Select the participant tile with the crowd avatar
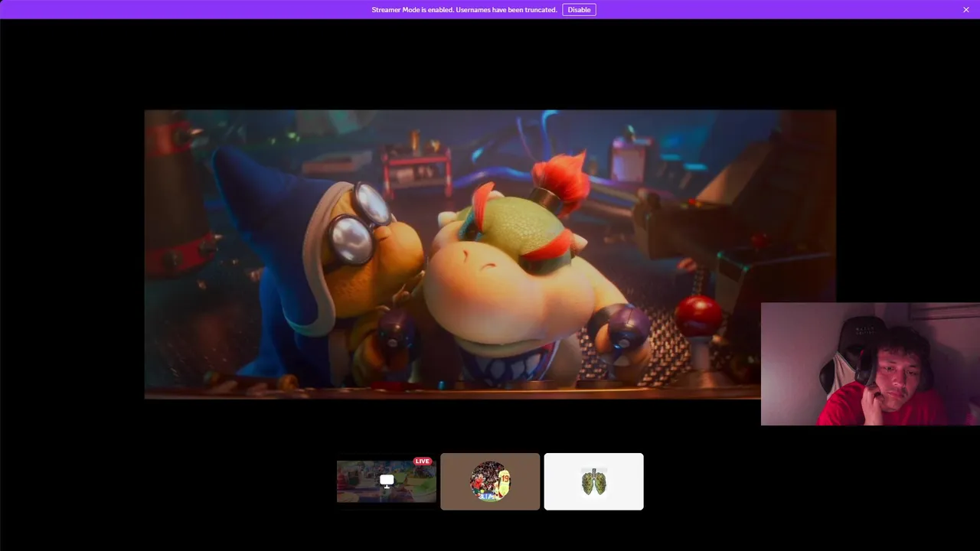The width and height of the screenshot is (980, 551). pos(490,481)
